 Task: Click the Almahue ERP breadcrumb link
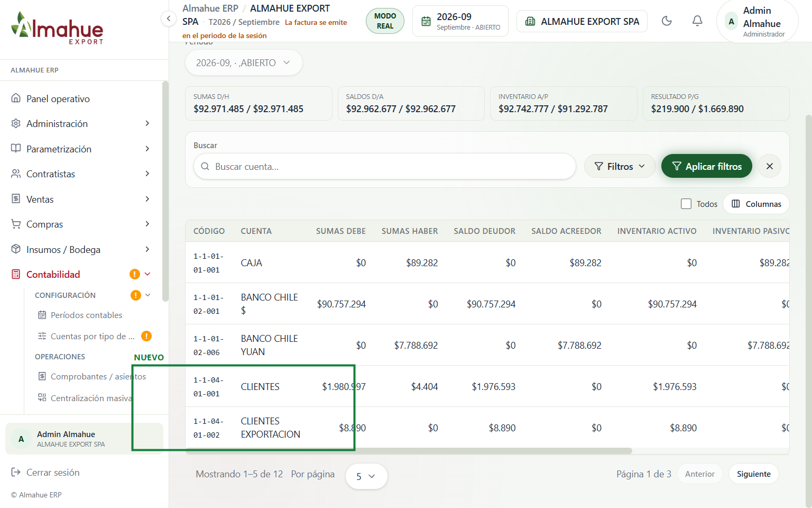click(x=210, y=8)
